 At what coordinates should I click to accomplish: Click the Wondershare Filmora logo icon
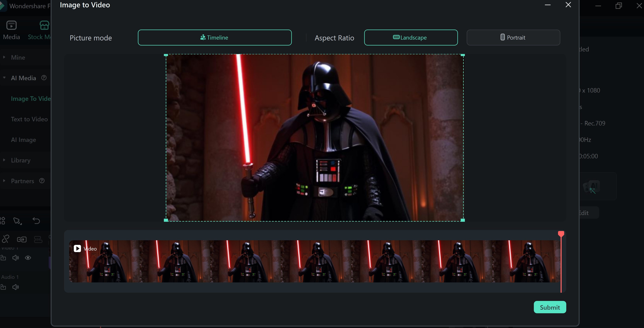(3, 6)
